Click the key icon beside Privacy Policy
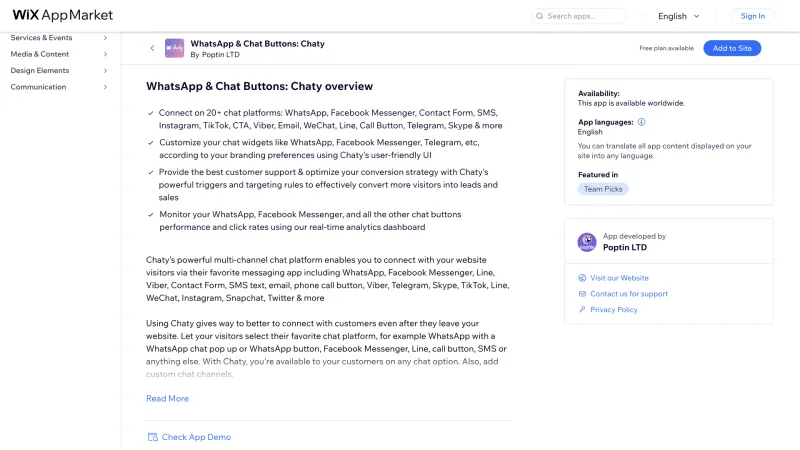 click(x=582, y=310)
